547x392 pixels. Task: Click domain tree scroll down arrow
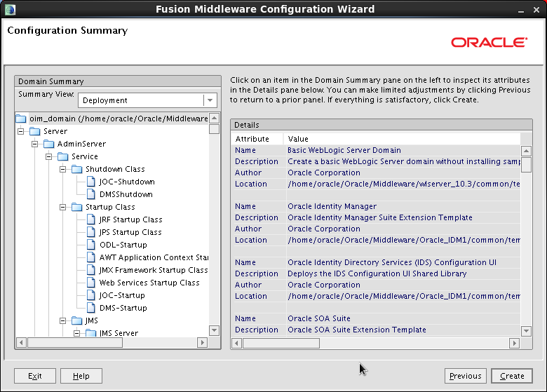(x=214, y=330)
